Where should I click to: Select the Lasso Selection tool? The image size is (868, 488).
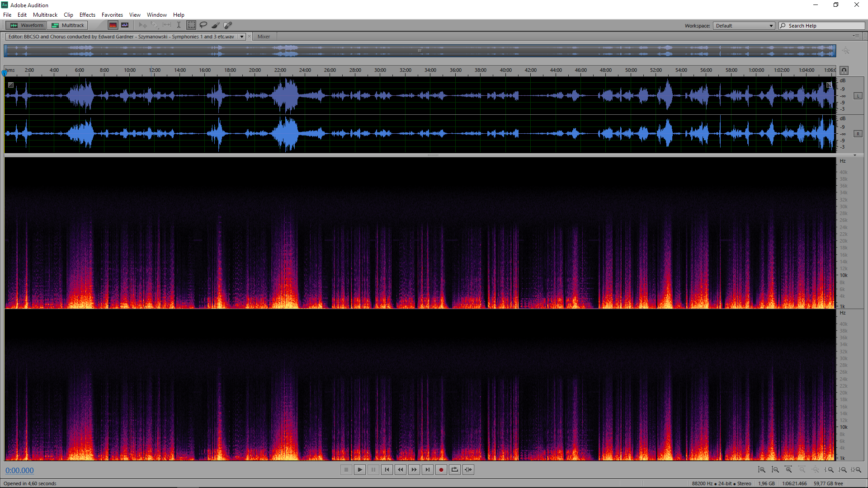[203, 25]
